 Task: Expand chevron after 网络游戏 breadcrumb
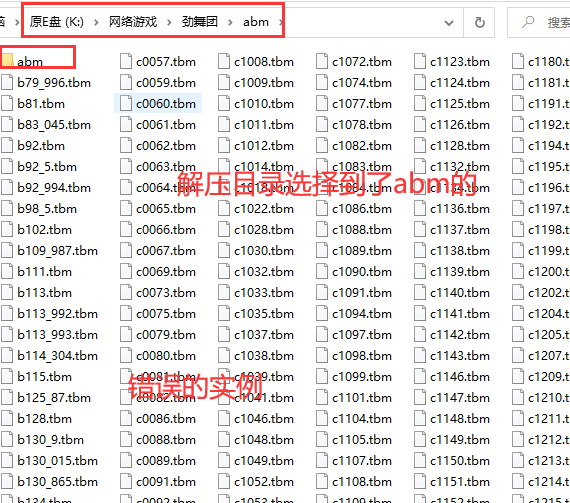pyautogui.click(x=169, y=23)
